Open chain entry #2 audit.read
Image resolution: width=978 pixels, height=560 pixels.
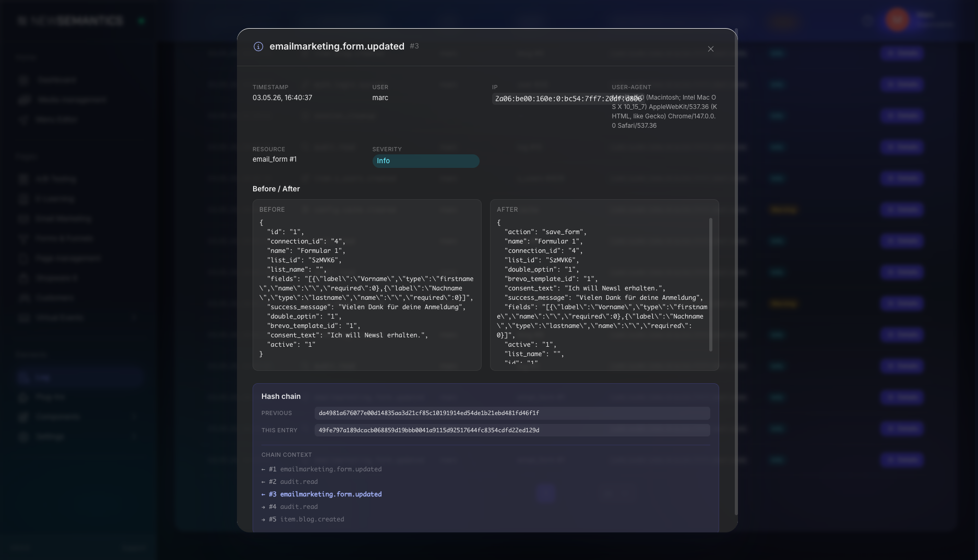(x=290, y=482)
